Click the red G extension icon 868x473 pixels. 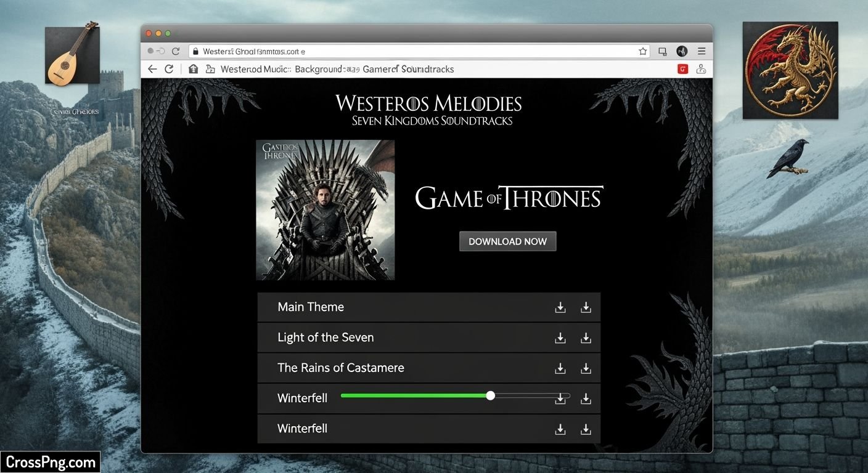(x=682, y=69)
